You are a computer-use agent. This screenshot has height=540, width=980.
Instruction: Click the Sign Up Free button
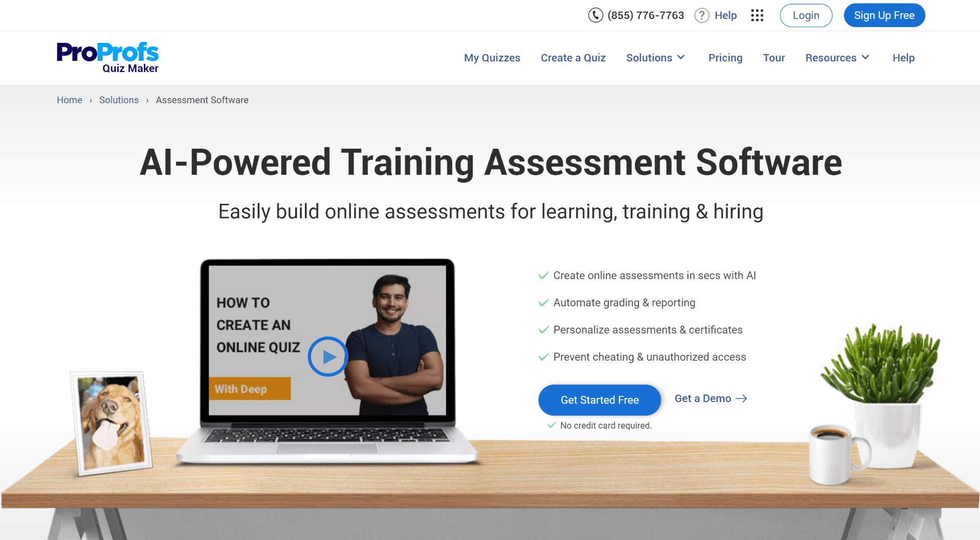[884, 15]
